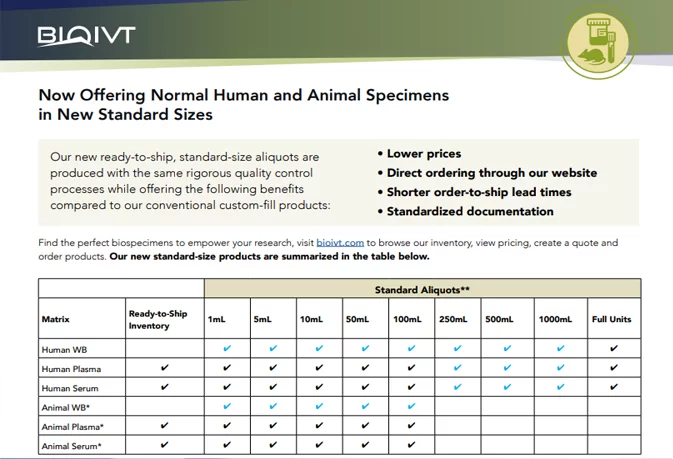Click the 250mL column header
This screenshot has height=459, width=673.
[x=451, y=319]
